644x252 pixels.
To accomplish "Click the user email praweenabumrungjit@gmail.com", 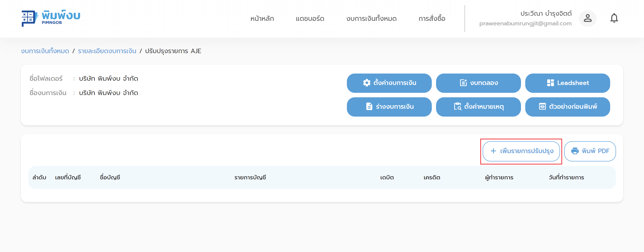I will pyautogui.click(x=525, y=24).
